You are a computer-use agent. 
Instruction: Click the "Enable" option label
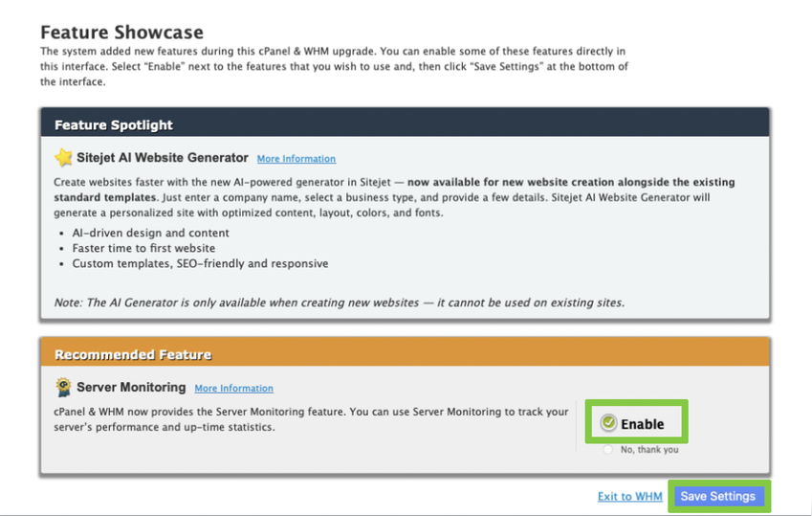click(x=642, y=424)
